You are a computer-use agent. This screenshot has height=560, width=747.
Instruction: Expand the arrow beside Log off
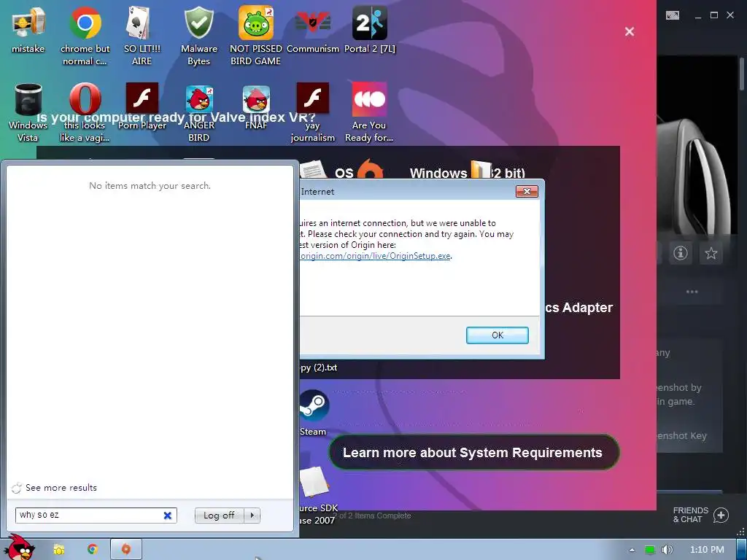[252, 516]
